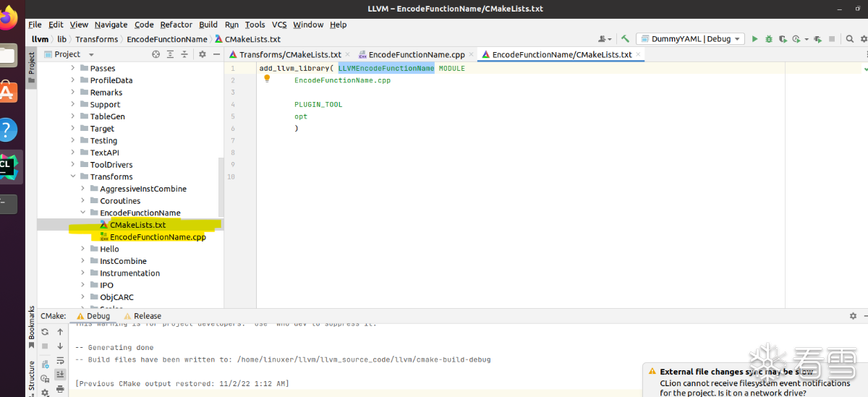Toggle scroll to end in CMake output
Image resolution: width=868 pixels, height=397 pixels.
coord(61,374)
